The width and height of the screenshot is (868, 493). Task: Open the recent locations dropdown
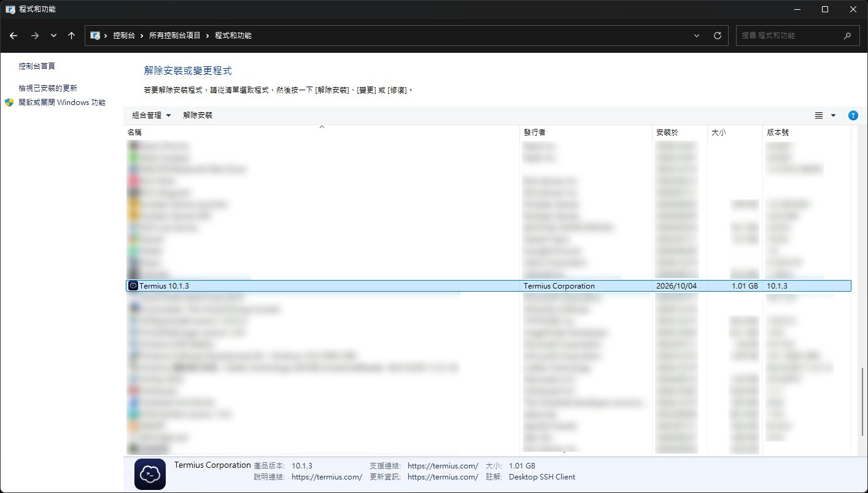53,36
